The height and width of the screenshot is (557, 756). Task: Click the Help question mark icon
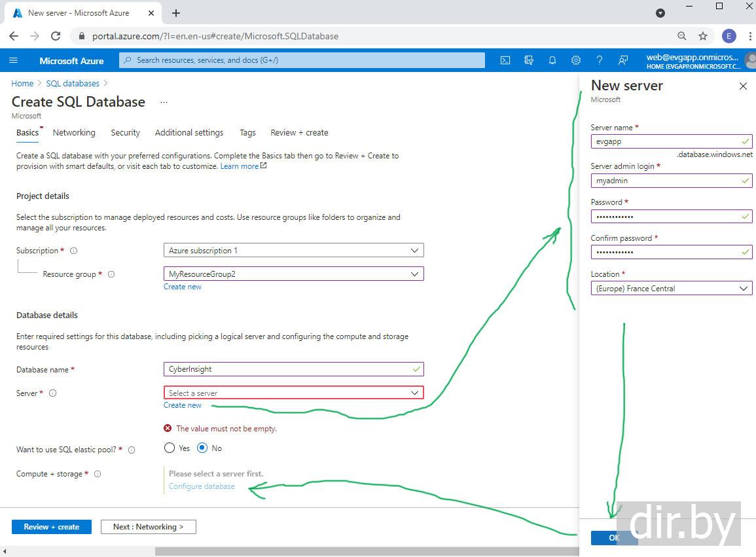point(600,60)
